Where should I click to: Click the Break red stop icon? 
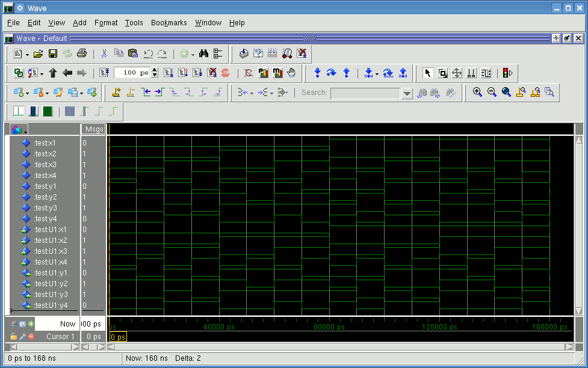(x=225, y=73)
